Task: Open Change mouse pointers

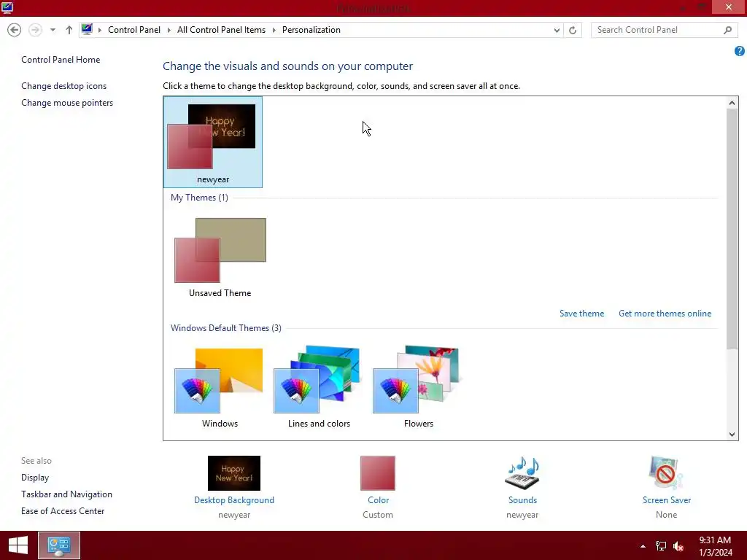Action: click(x=67, y=102)
